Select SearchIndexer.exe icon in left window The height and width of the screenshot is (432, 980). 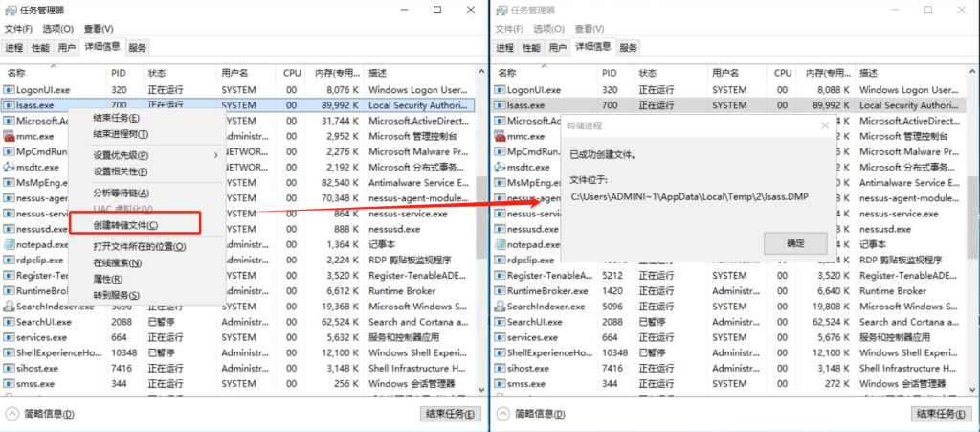tap(9, 307)
